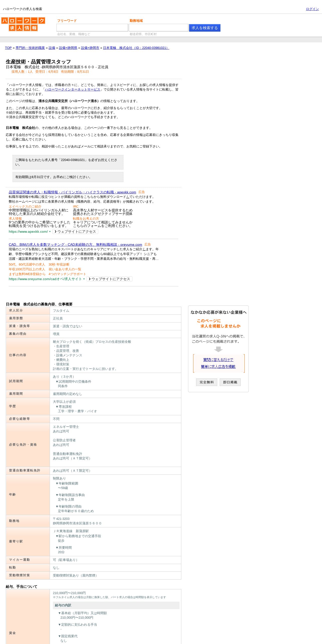This screenshot has height=644, width=322.
Task: Open 質問に答えるだけで link in sidebar
Action: point(218,360)
